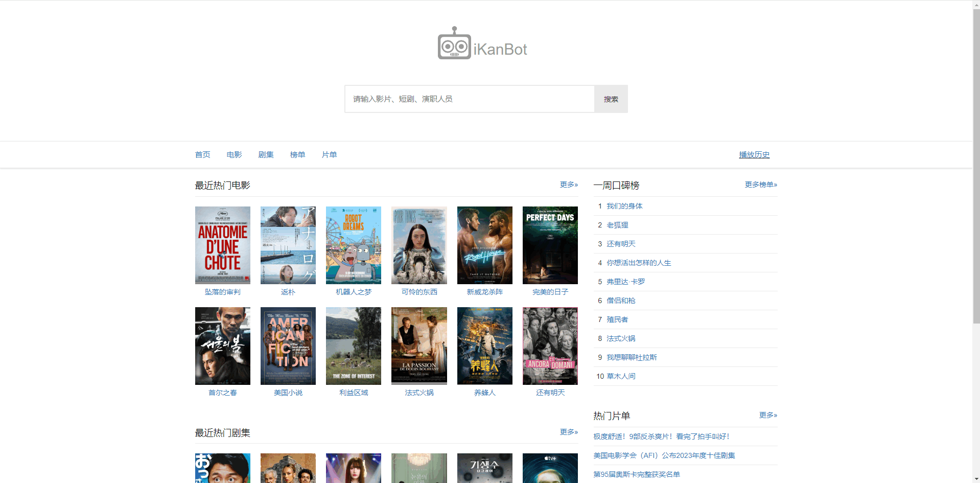
Task: Click the 利益区域 title link
Action: (x=354, y=393)
